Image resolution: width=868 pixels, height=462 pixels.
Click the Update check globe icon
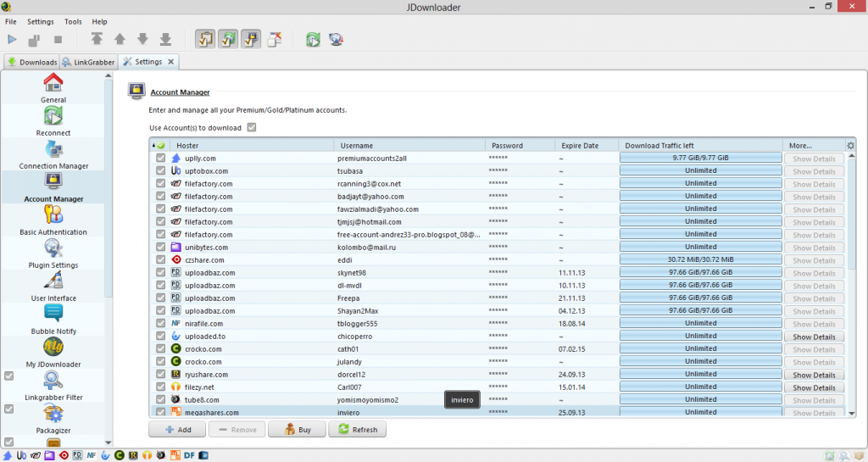[336, 39]
